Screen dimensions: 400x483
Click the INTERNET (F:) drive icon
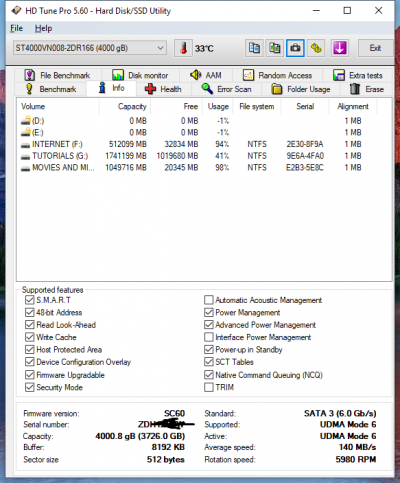coord(25,145)
